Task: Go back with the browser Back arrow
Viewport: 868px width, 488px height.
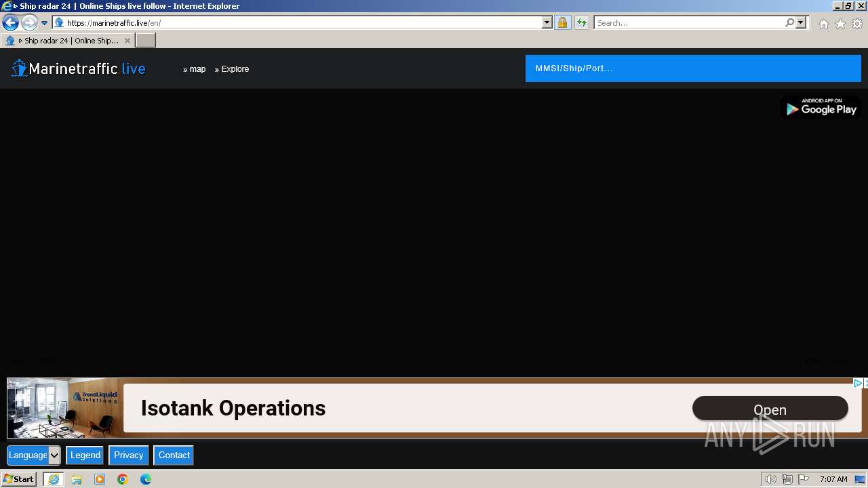Action: pos(10,22)
